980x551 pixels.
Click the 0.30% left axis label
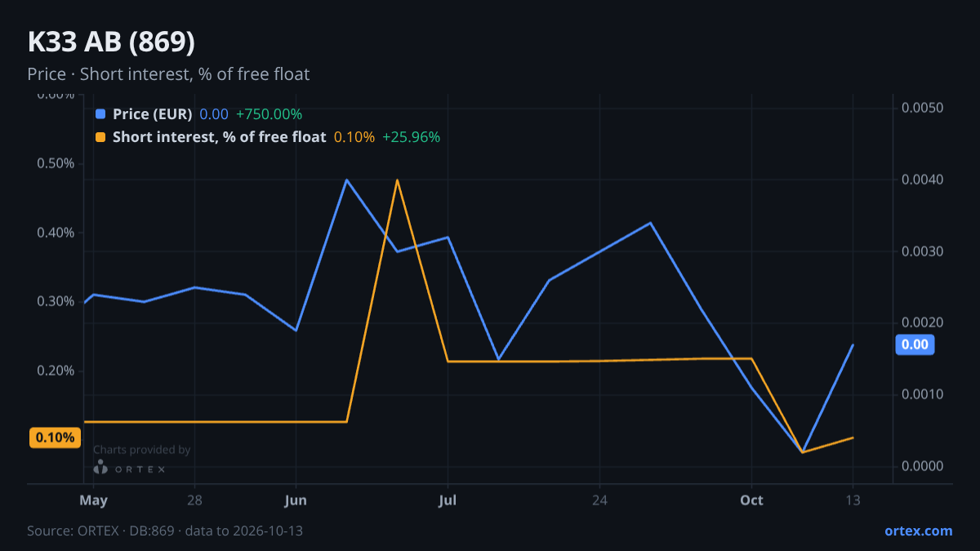[x=56, y=301]
